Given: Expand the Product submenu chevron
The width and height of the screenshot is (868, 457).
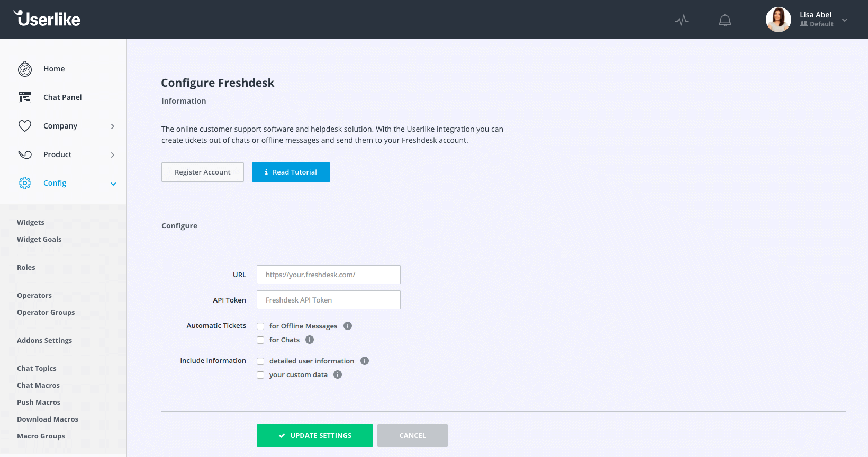Looking at the screenshot, I should [x=113, y=155].
